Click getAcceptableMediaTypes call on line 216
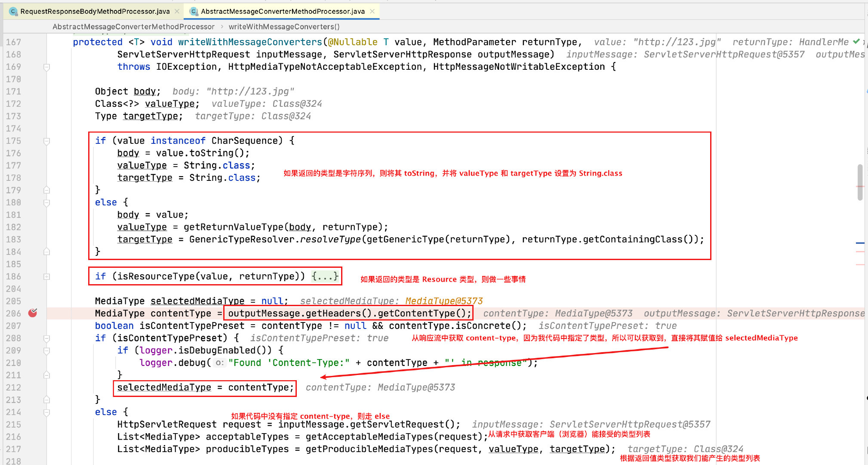The width and height of the screenshot is (868, 465). point(369,437)
